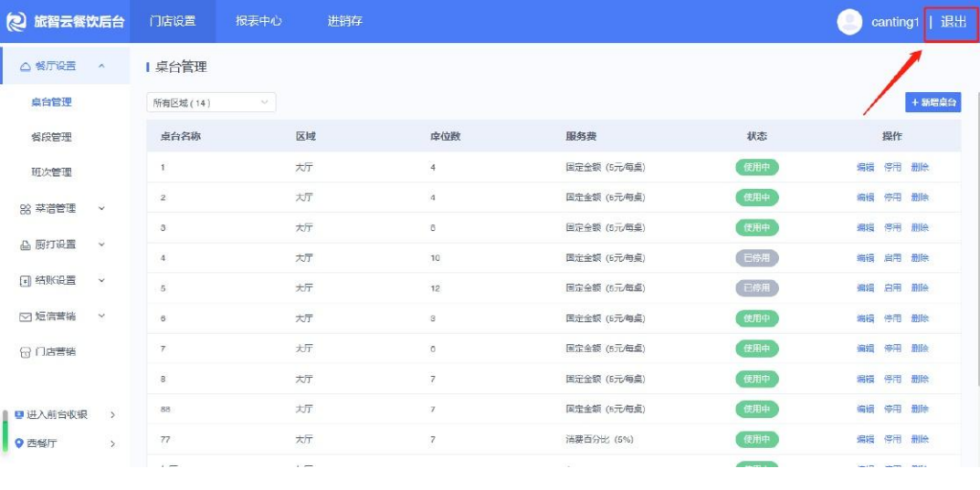Collapse the 餐厅设置 section with its chevron
The width and height of the screenshot is (980, 490).
(x=102, y=67)
